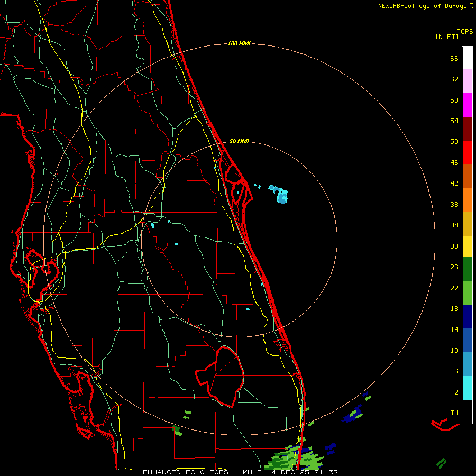This screenshot has width=476, height=476.
Task: Click the large green echo cluster at bottom edge
Action: pos(294,458)
